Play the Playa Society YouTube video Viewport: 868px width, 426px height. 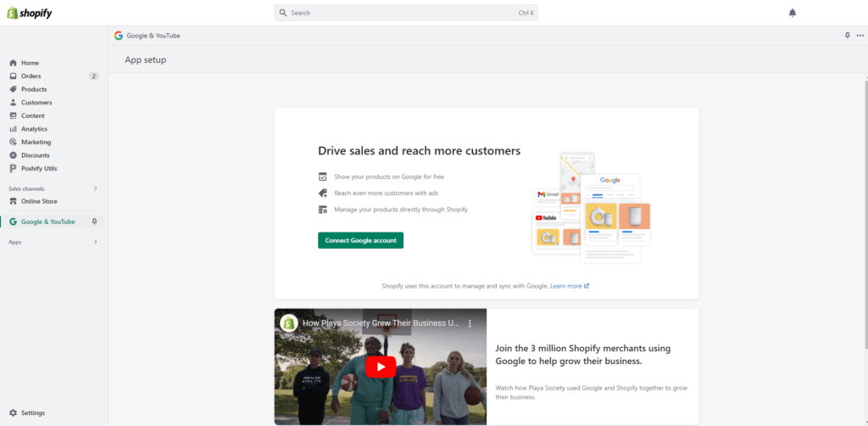click(x=381, y=367)
